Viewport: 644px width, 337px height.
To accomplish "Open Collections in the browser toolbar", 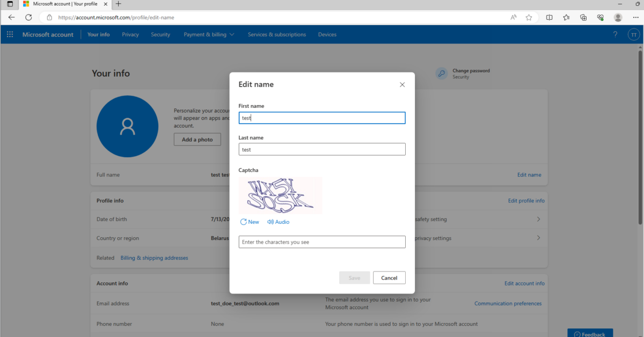I will (x=566, y=17).
